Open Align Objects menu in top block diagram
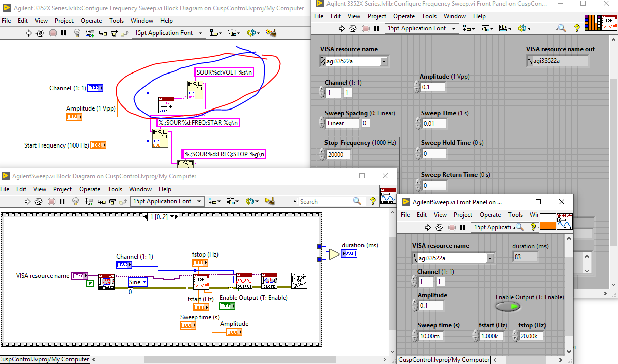 [x=216, y=33]
